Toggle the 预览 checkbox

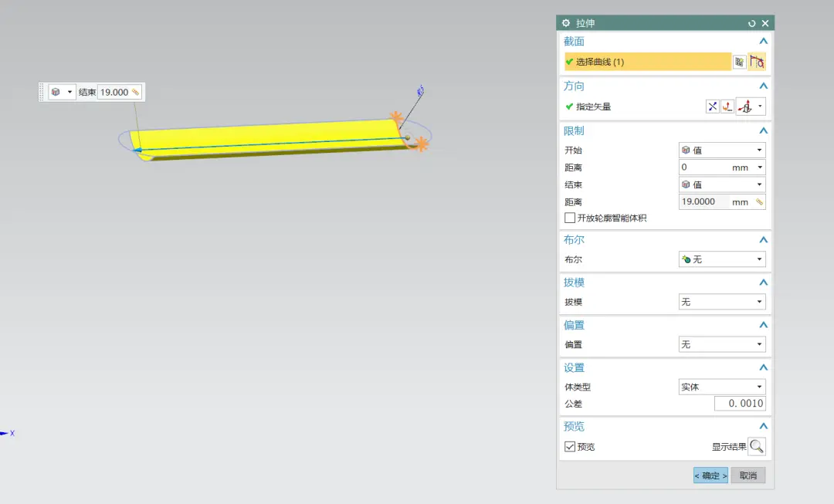570,447
